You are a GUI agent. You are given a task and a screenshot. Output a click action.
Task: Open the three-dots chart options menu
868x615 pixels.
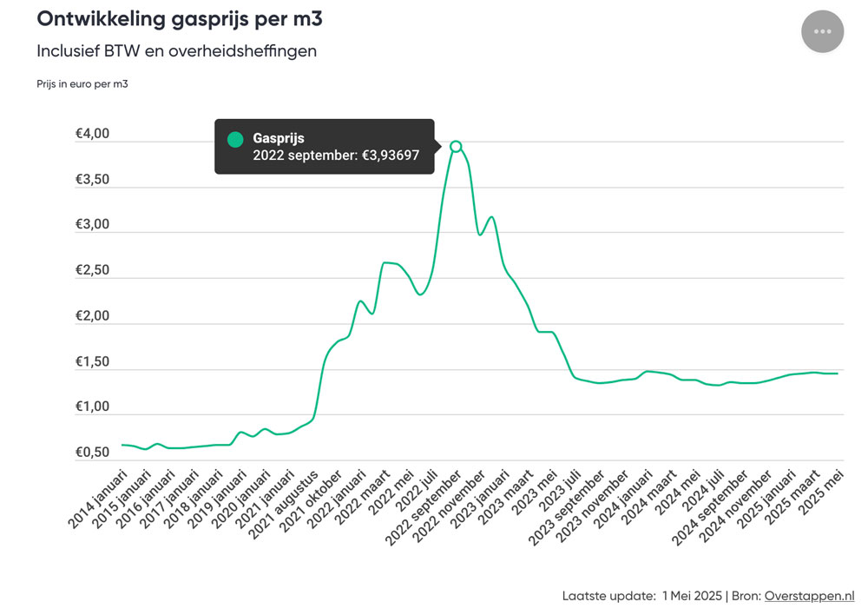822,31
